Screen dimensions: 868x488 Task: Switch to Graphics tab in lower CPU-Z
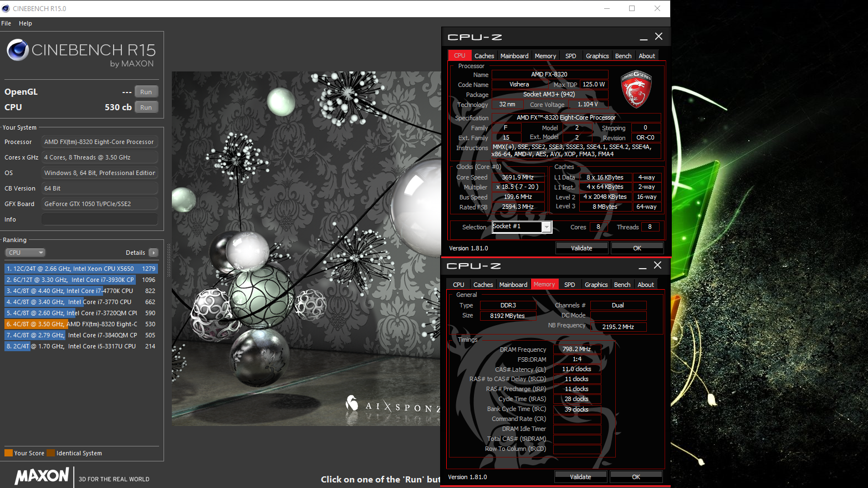point(596,285)
